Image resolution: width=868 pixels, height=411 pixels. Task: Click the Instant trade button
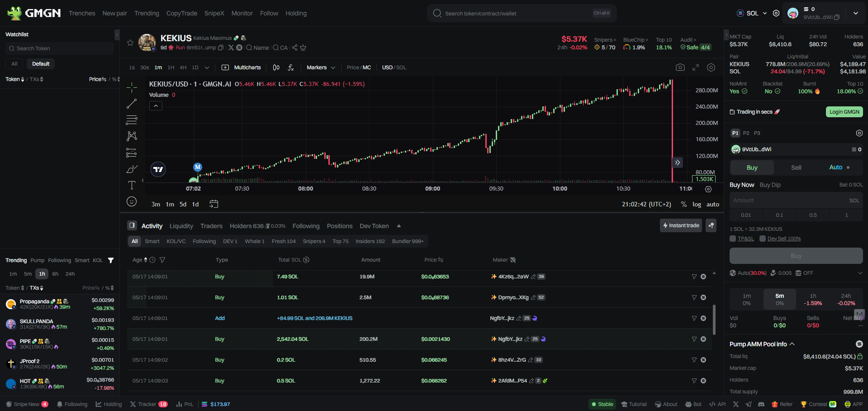point(680,225)
